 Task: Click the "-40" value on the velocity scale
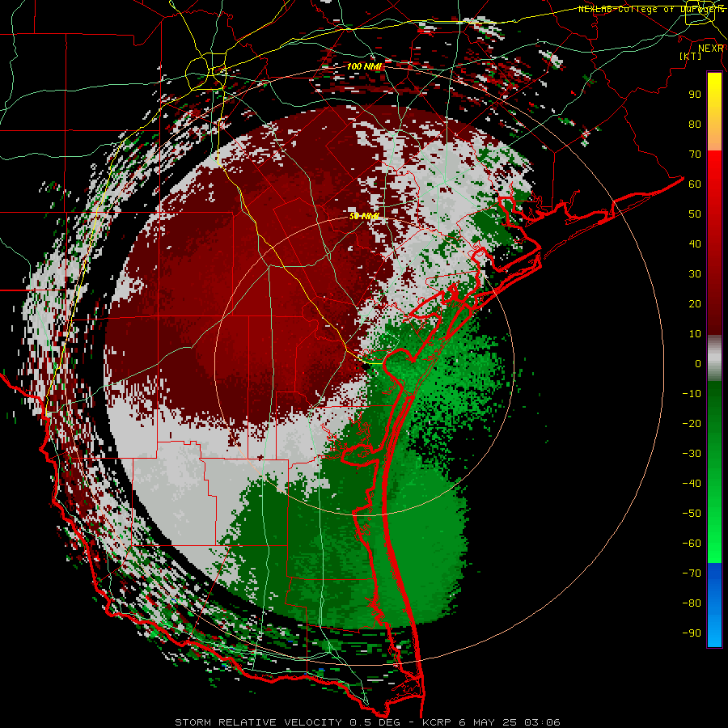(692, 484)
